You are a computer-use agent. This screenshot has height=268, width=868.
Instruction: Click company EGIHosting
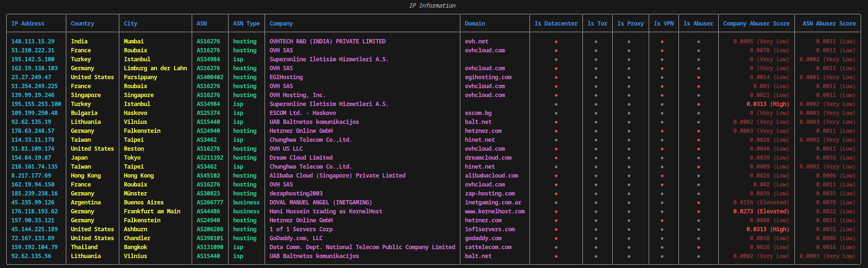pos(286,77)
